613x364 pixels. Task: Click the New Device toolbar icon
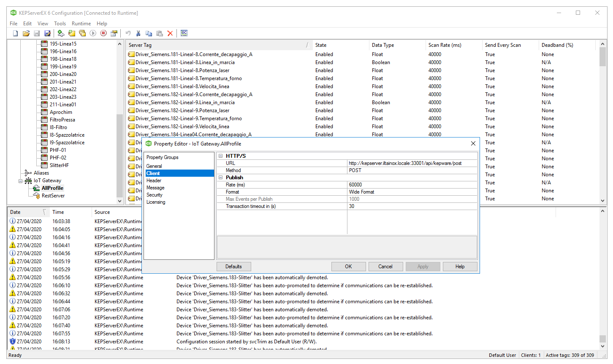pyautogui.click(x=72, y=33)
